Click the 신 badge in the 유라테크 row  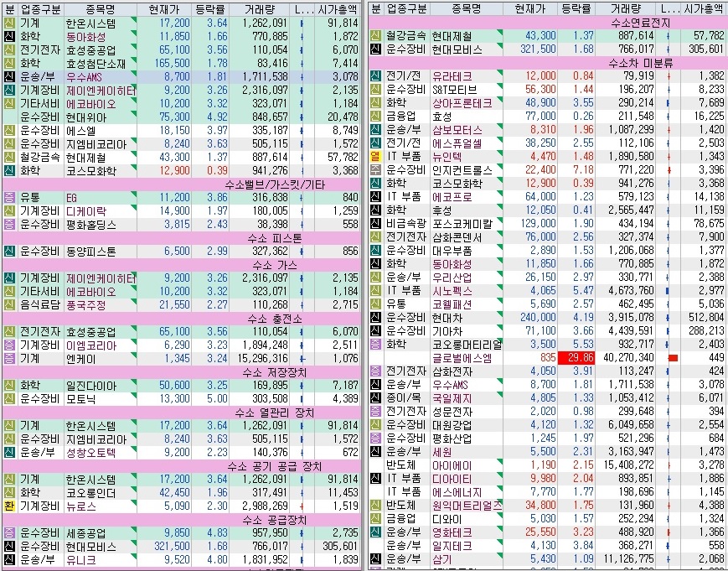tap(375, 76)
